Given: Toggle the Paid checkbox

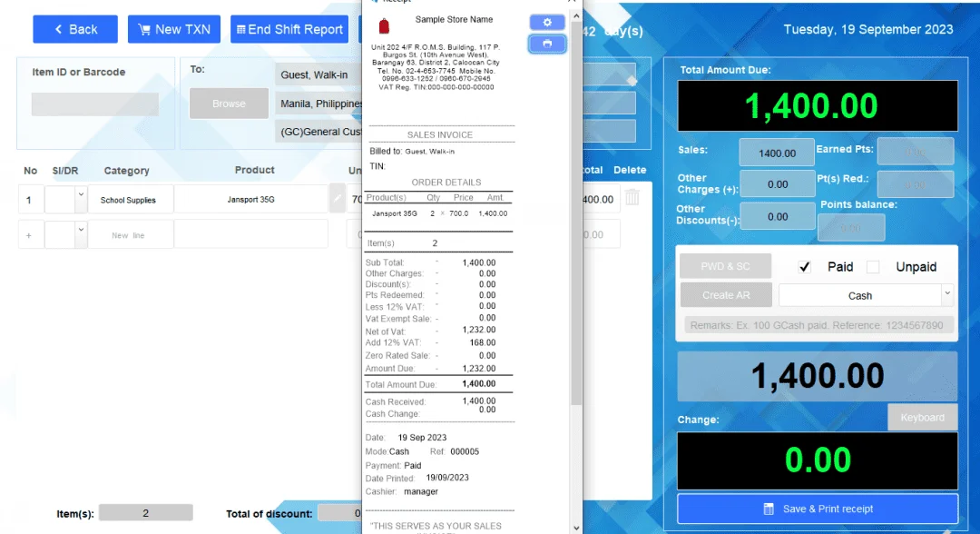Looking at the screenshot, I should click(804, 267).
